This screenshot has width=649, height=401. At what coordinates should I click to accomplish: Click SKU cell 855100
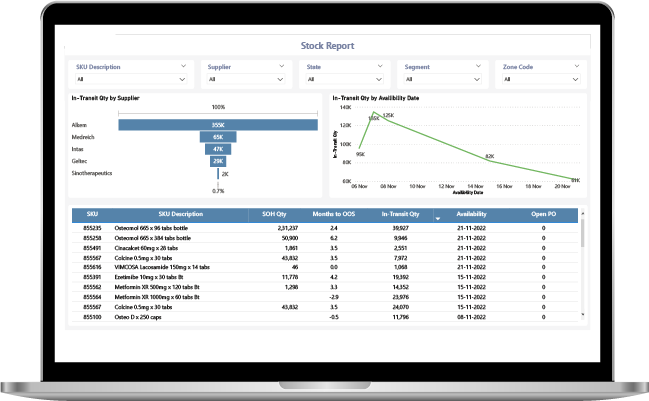[x=92, y=317]
